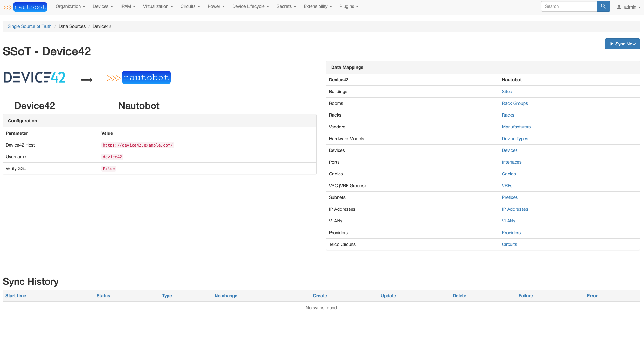The height and width of the screenshot is (342, 644).
Task: Select the username value device42
Action: 112,157
